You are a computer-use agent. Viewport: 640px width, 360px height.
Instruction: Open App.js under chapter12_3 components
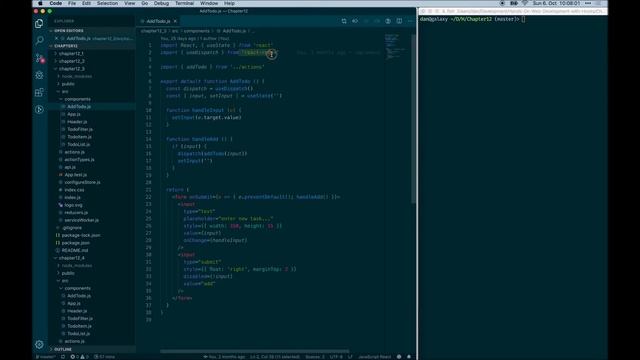click(x=73, y=114)
